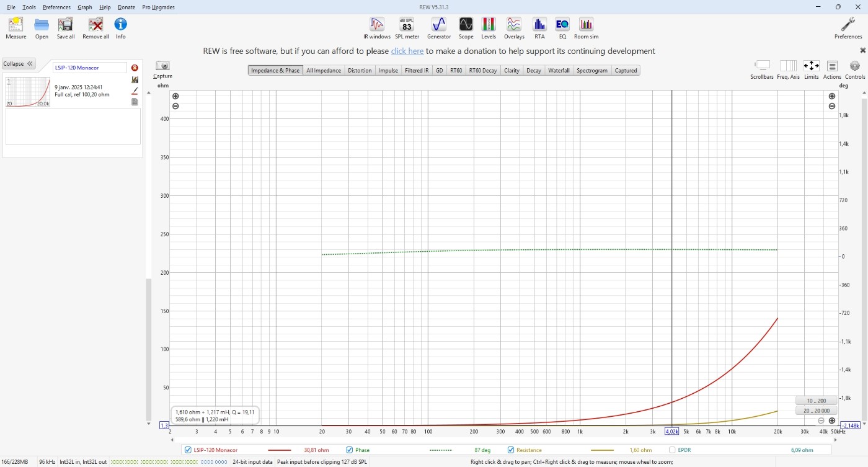
Task: Collapse the measurements panel
Action: [x=18, y=64]
